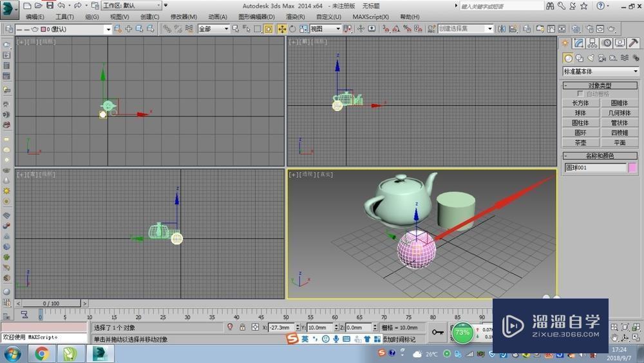The height and width of the screenshot is (363, 644).
Task: Select by Name tool icon
Action: (247, 29)
